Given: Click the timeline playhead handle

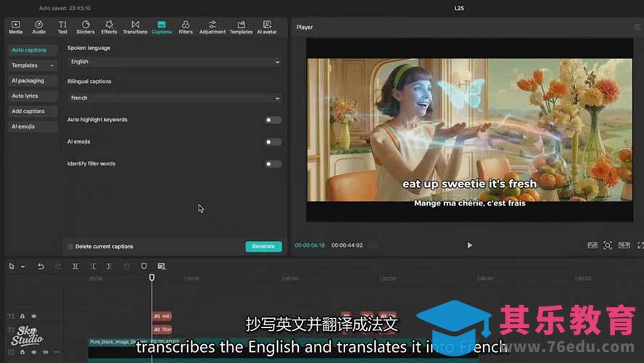Looking at the screenshot, I should point(152,278).
